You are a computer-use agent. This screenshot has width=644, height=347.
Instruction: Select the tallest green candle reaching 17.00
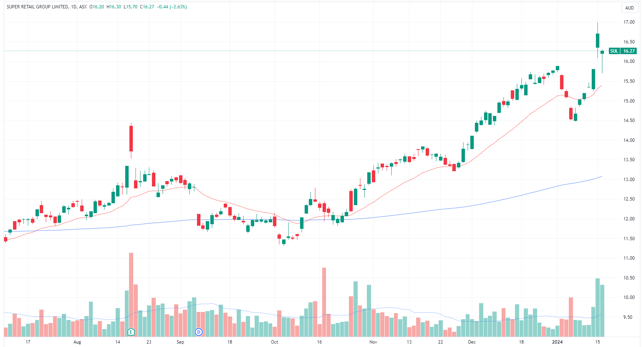(x=597, y=40)
